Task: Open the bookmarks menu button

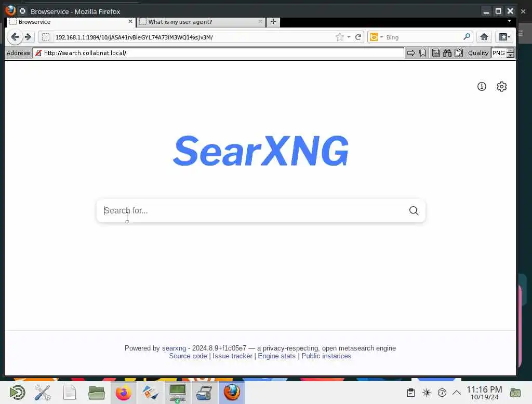Action: (504, 37)
